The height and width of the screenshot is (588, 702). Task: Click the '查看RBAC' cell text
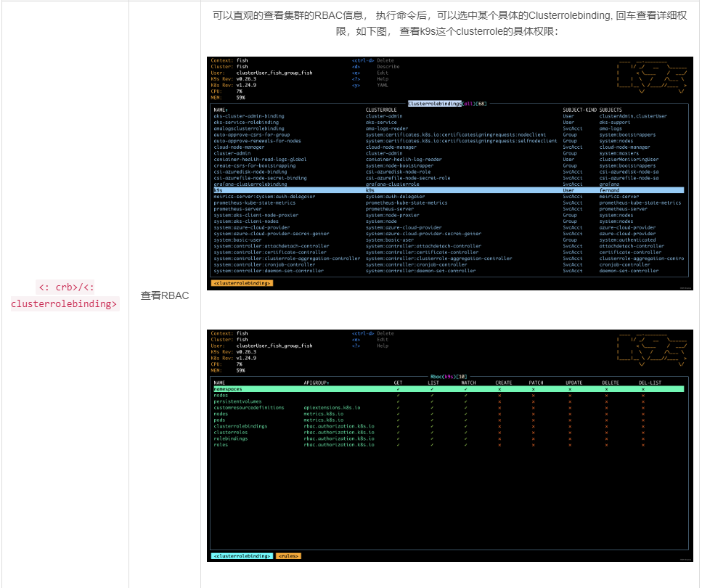point(165,295)
